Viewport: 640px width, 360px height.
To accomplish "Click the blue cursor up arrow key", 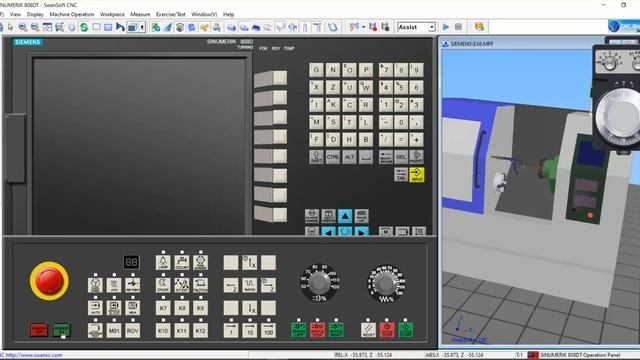I will pos(345,216).
